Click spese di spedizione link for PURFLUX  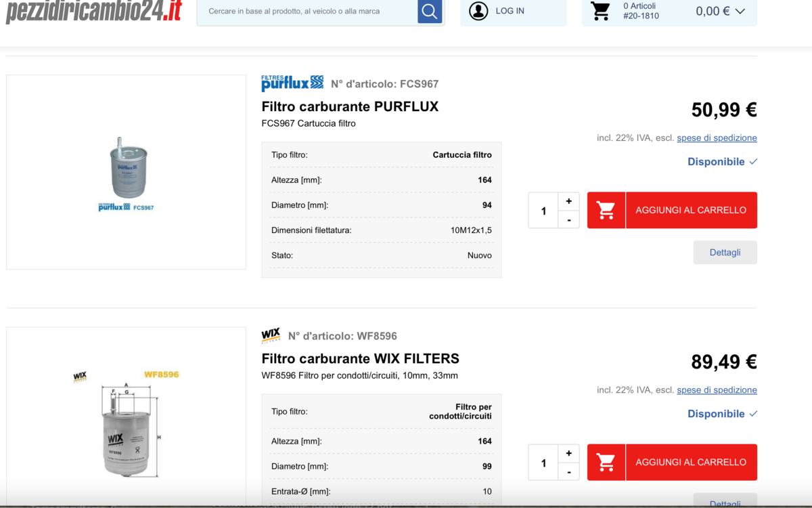click(717, 137)
